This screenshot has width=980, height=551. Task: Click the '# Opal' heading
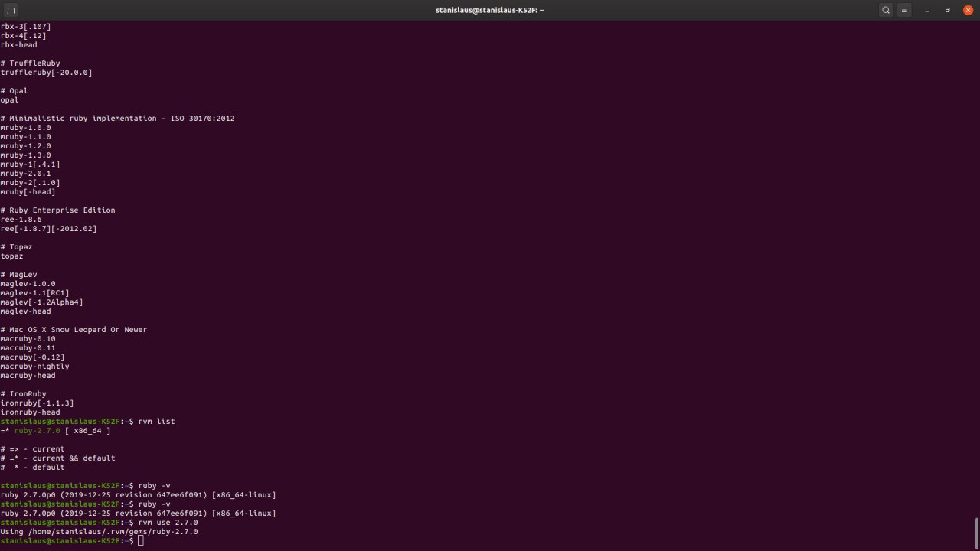tap(15, 91)
